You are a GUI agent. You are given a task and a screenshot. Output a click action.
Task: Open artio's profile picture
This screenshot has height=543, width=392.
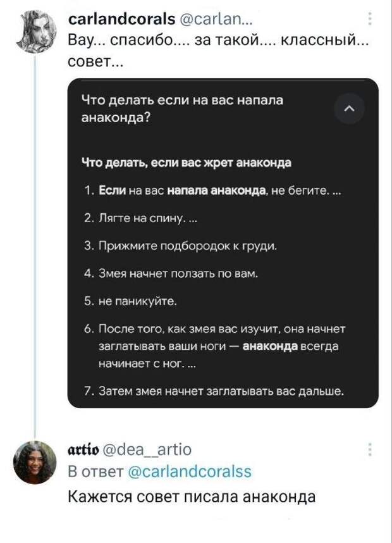[35, 463]
